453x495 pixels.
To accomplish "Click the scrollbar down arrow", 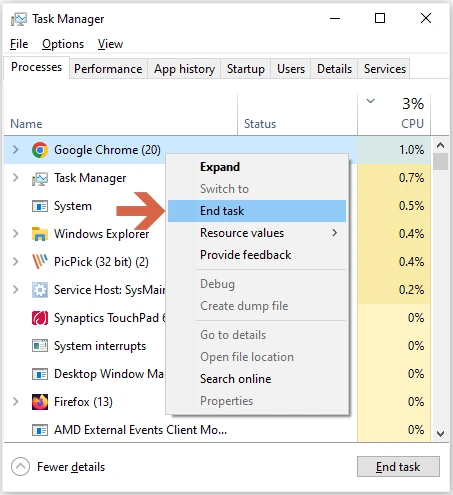I will (440, 433).
